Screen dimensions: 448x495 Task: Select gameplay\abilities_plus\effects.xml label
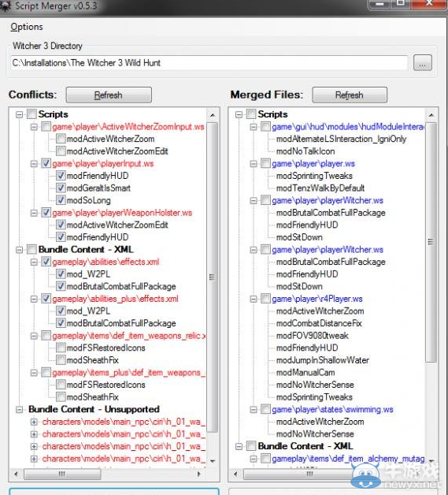coord(115,299)
